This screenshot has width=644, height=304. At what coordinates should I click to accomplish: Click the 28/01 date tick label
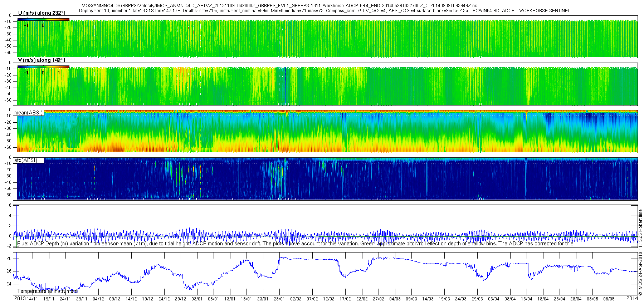click(279, 299)
